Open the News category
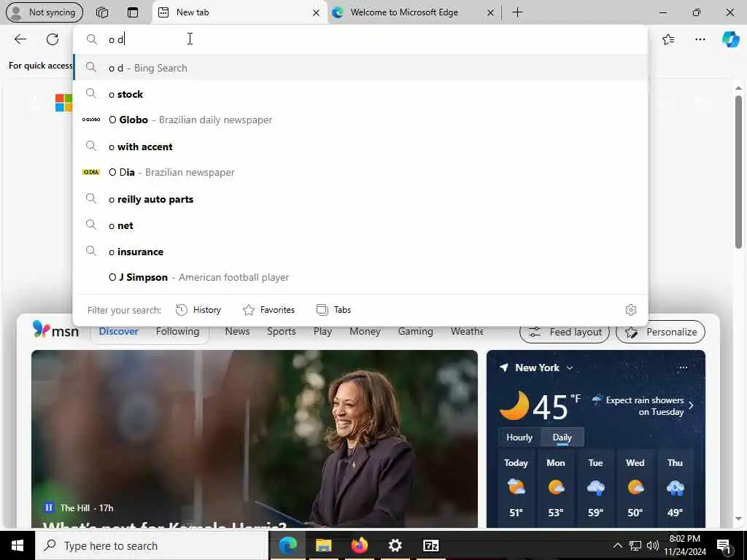The height and width of the screenshot is (560, 747). pos(237,332)
